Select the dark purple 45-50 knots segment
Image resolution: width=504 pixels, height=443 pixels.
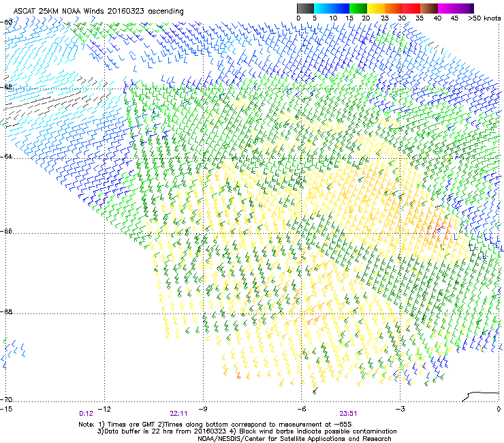(464, 8)
